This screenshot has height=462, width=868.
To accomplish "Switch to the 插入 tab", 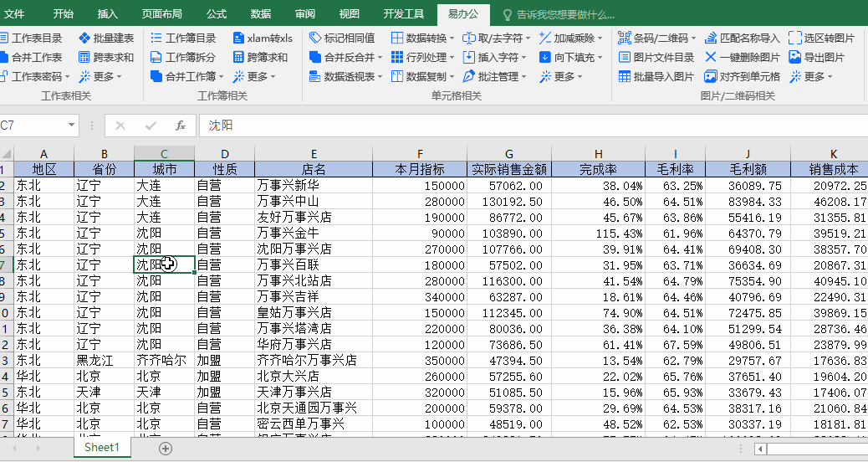I will click(x=107, y=14).
